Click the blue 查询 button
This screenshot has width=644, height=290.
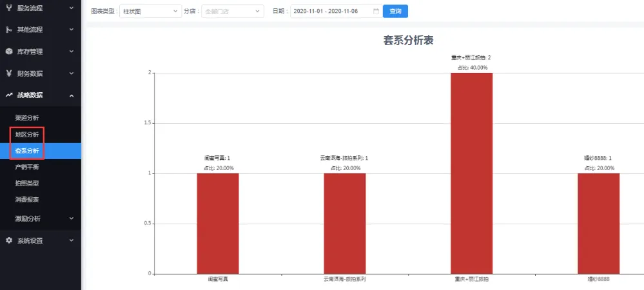(395, 12)
